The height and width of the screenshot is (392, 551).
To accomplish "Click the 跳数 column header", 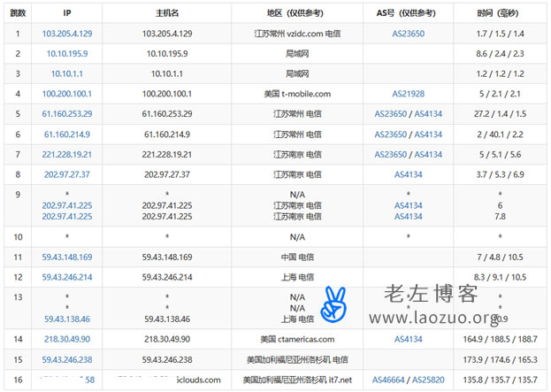I will (x=17, y=13).
